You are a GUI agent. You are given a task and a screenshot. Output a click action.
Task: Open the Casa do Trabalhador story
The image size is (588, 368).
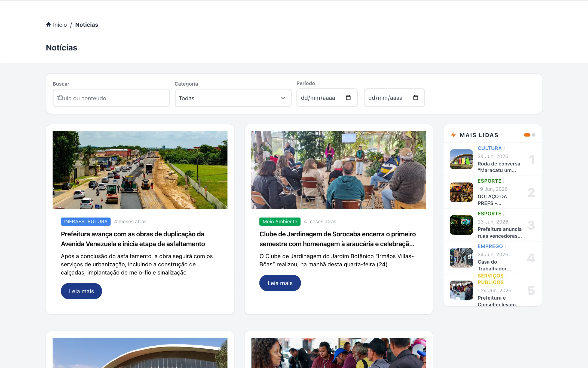coord(494,265)
